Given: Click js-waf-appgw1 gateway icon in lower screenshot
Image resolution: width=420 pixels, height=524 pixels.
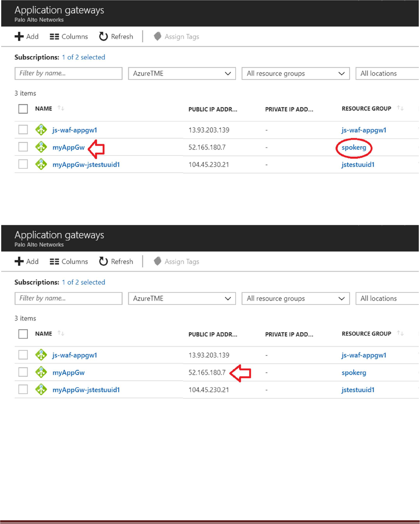Looking at the screenshot, I should coord(41,355).
